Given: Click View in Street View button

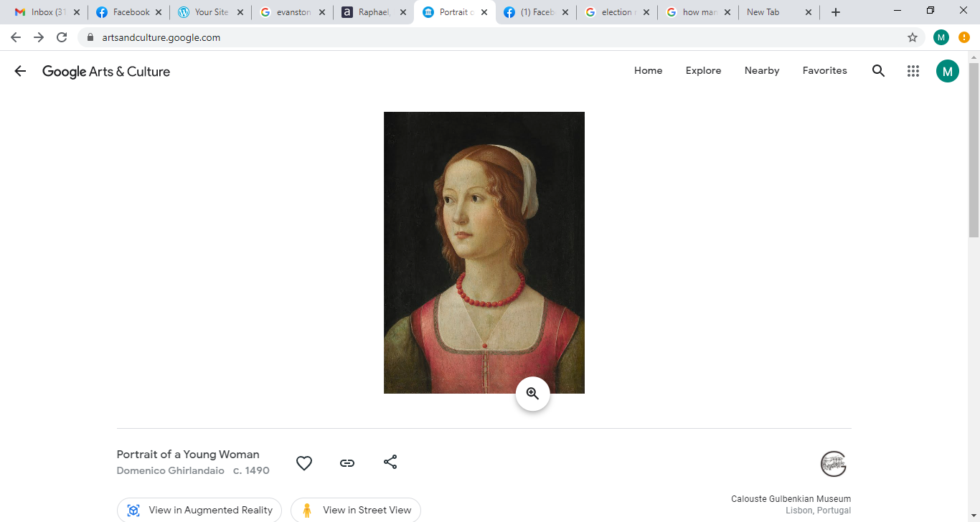Looking at the screenshot, I should (x=356, y=511).
